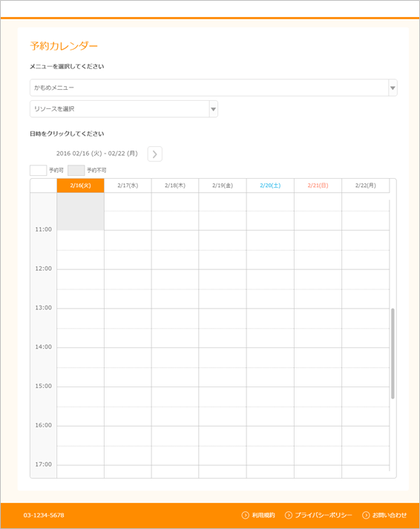Click the calendar vertical scrollbar thumb
The image size is (420, 529).
point(393,353)
